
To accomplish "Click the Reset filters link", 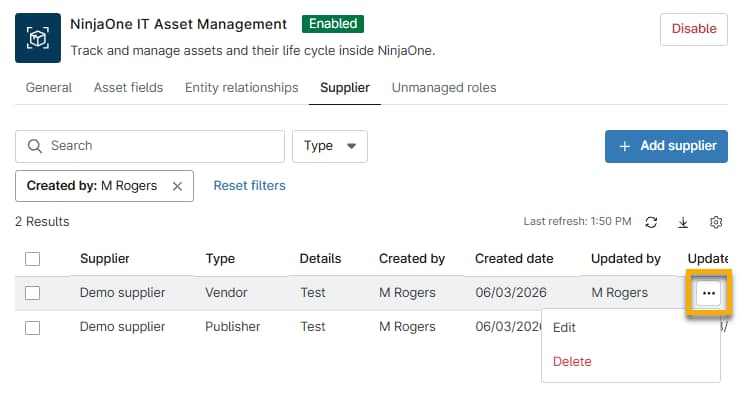I will click(249, 186).
